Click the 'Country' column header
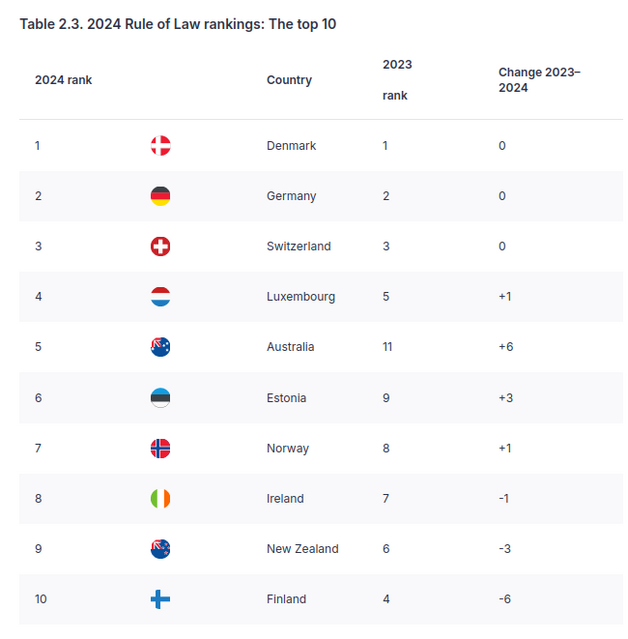This screenshot has width=628, height=639. (x=289, y=80)
